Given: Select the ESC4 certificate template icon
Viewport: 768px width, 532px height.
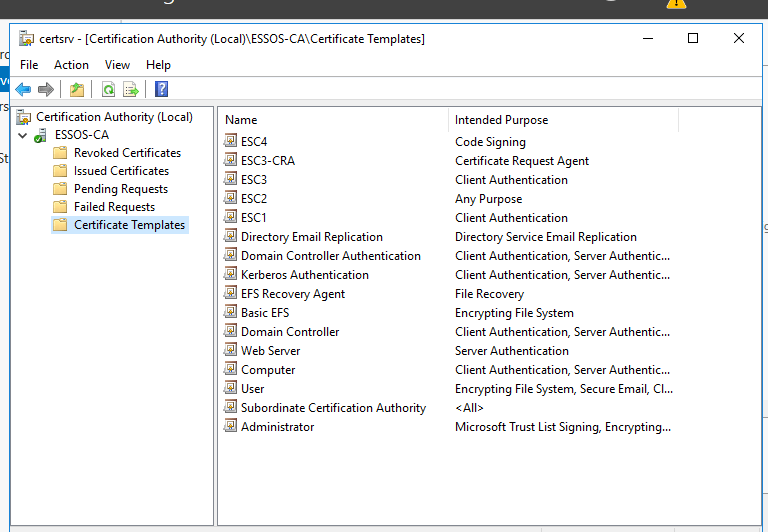Looking at the screenshot, I should pos(231,142).
